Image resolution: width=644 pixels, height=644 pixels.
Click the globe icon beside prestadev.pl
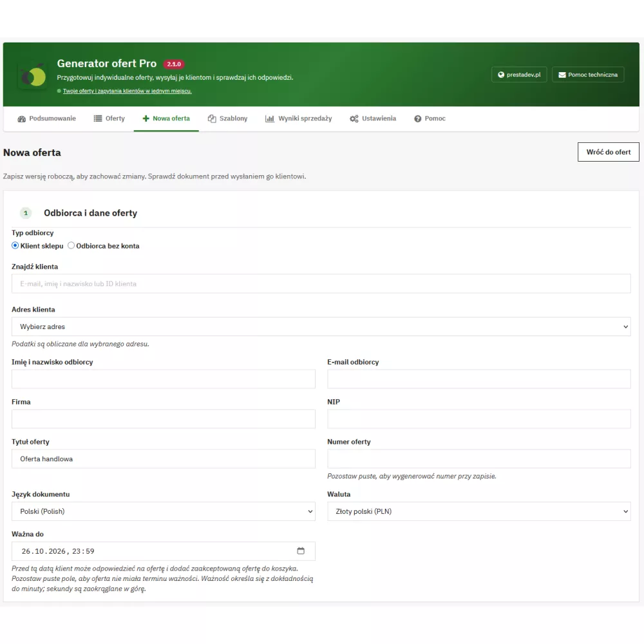[500, 75]
